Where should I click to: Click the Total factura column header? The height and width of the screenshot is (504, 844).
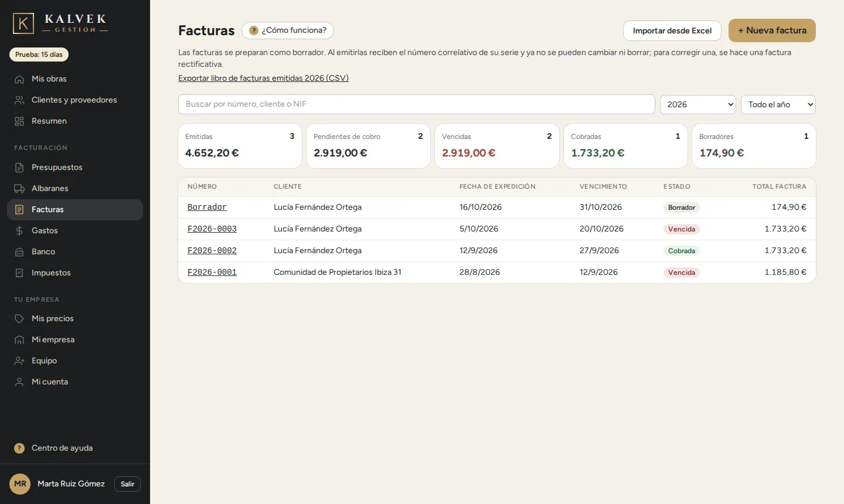click(780, 187)
